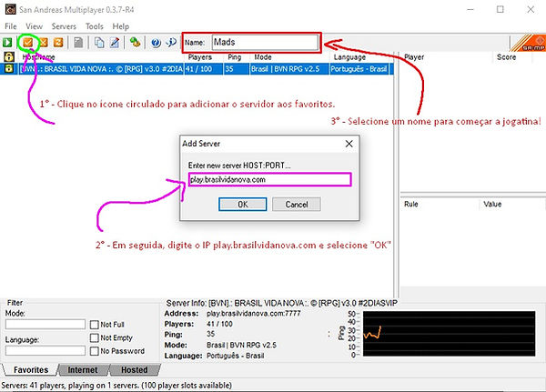Open the Help menu

click(x=120, y=26)
